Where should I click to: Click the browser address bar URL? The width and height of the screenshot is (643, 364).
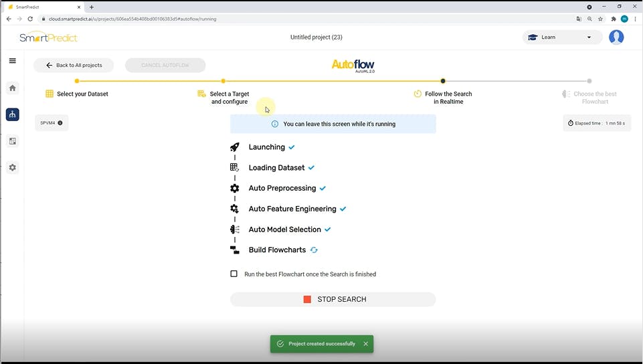click(x=132, y=19)
